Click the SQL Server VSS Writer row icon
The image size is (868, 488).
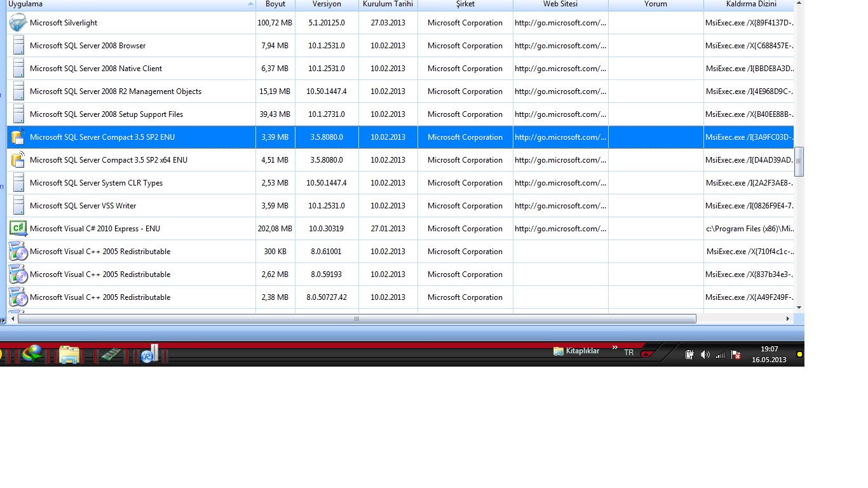pyautogui.click(x=18, y=206)
